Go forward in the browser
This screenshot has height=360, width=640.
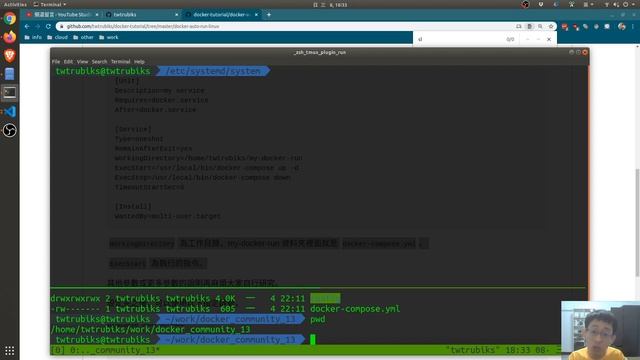[x=38, y=26]
